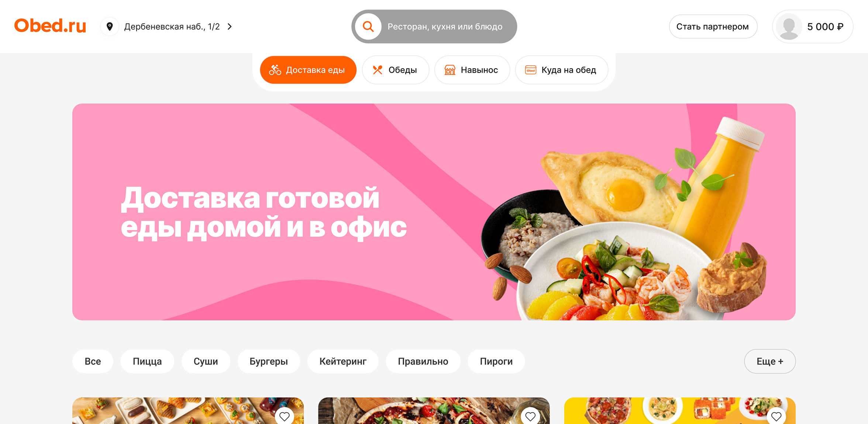The width and height of the screenshot is (868, 424).
Task: Click the orange search magnifier icon
Action: click(368, 27)
